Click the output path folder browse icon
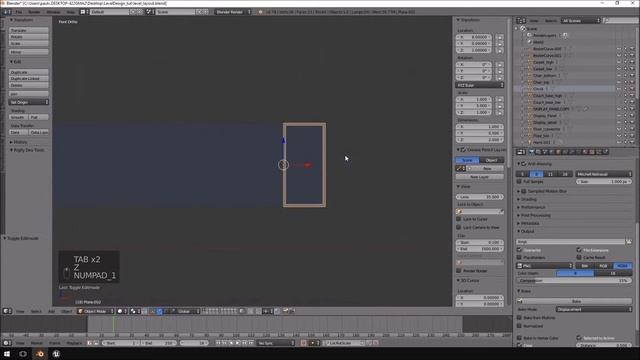The image size is (640, 360). pos(629,242)
